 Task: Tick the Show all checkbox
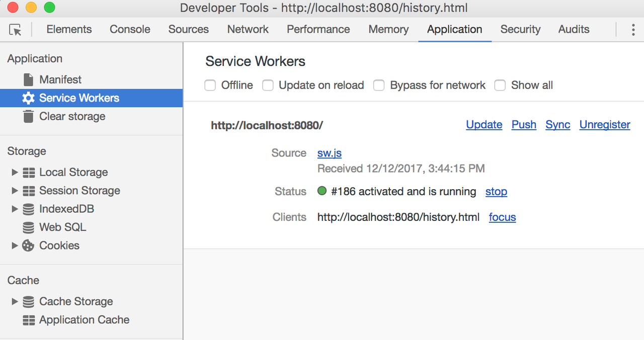point(500,86)
